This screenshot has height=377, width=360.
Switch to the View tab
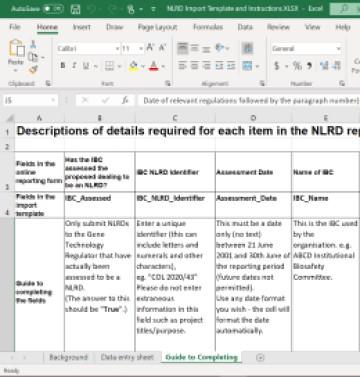[312, 27]
